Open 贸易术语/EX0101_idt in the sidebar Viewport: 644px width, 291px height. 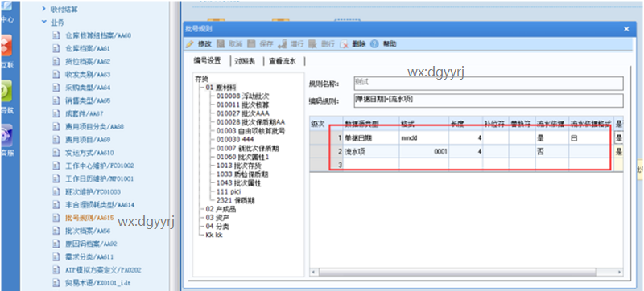[97, 283]
